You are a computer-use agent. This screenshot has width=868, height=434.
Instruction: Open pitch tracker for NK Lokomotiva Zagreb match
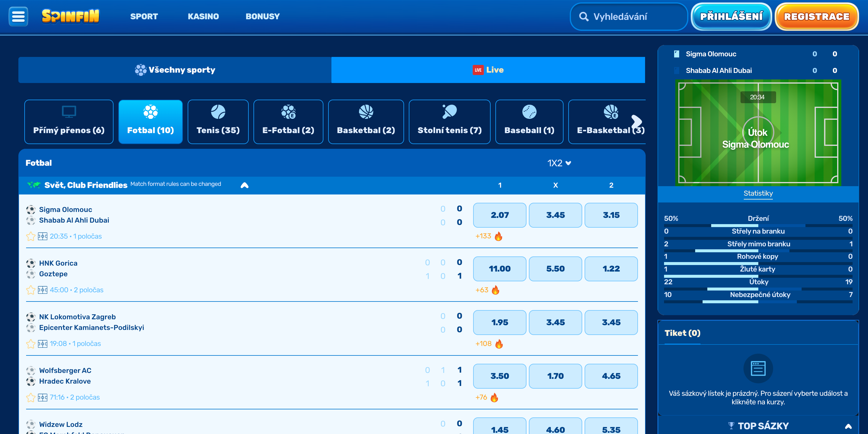click(42, 344)
